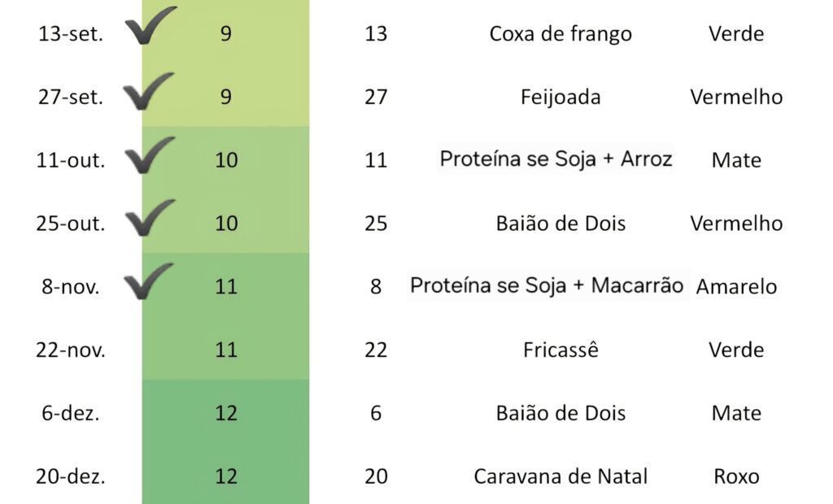
Task: Click the light green cell for 13-set.
Action: 226,34
